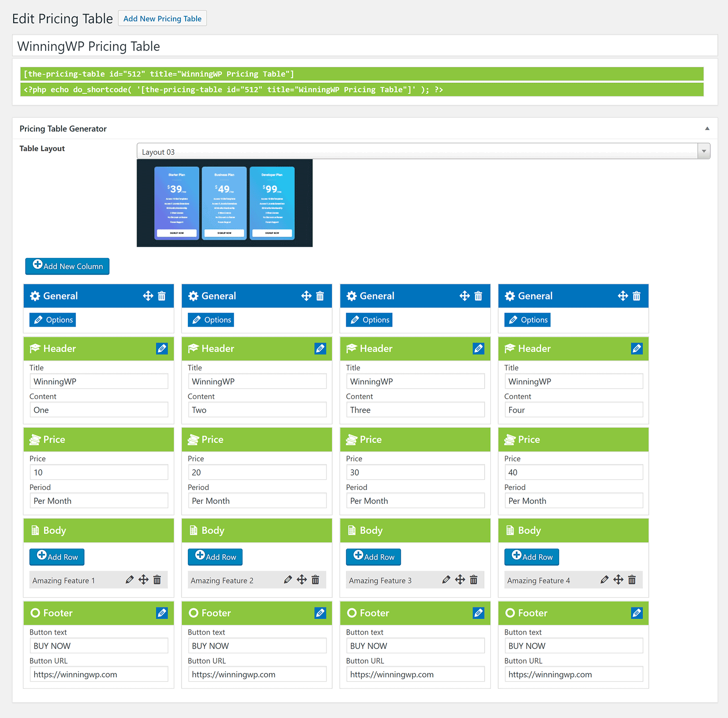Edit third column Footer via pencil icon
The image size is (728, 718).
pyautogui.click(x=479, y=613)
